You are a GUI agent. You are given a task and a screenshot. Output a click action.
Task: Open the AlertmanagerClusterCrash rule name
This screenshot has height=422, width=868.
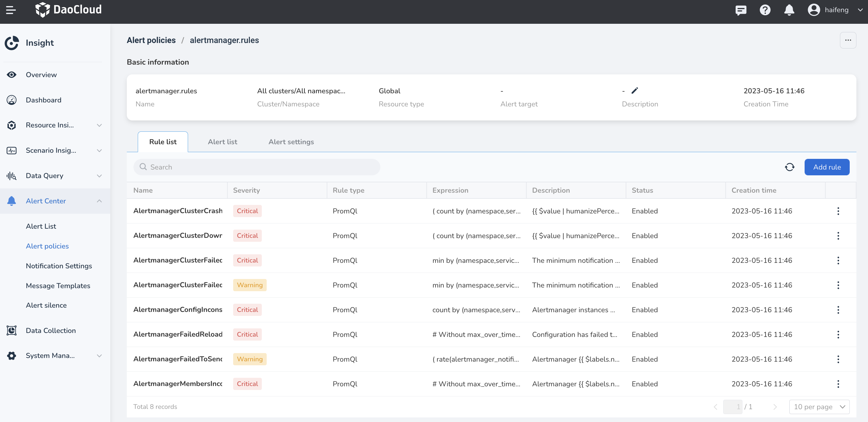(x=178, y=211)
